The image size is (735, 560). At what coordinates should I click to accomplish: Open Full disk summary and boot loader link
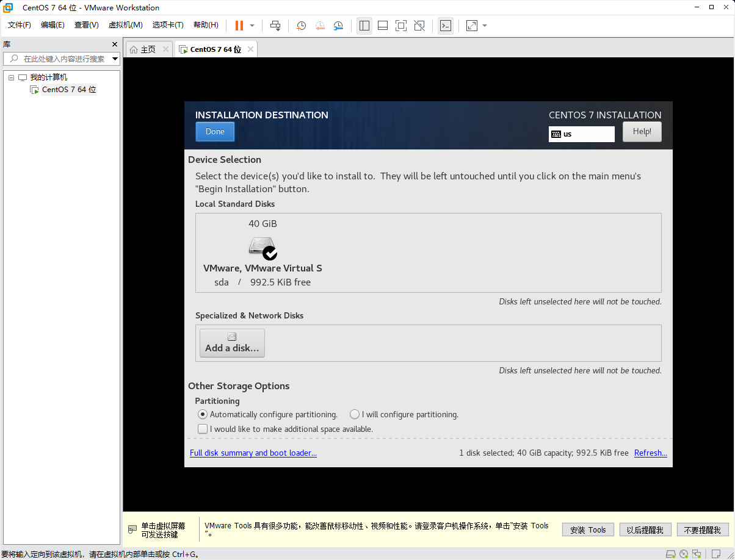pyautogui.click(x=253, y=453)
